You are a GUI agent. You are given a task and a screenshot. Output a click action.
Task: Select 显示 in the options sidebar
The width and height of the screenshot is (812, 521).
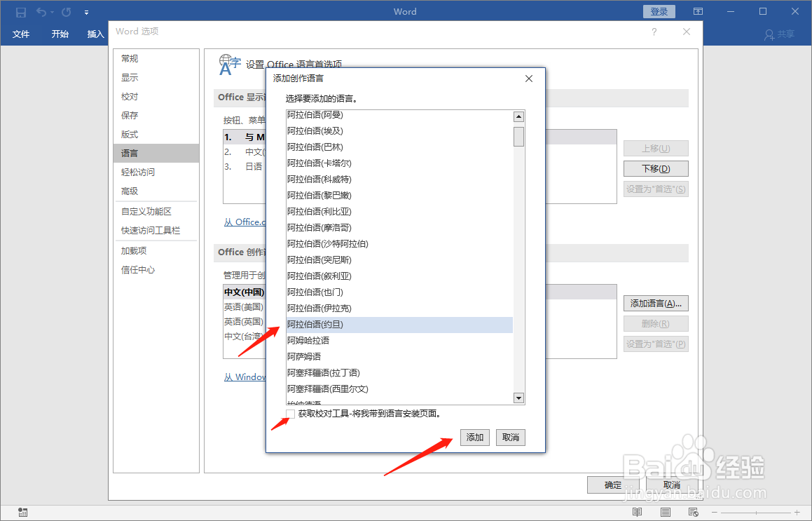(156, 78)
